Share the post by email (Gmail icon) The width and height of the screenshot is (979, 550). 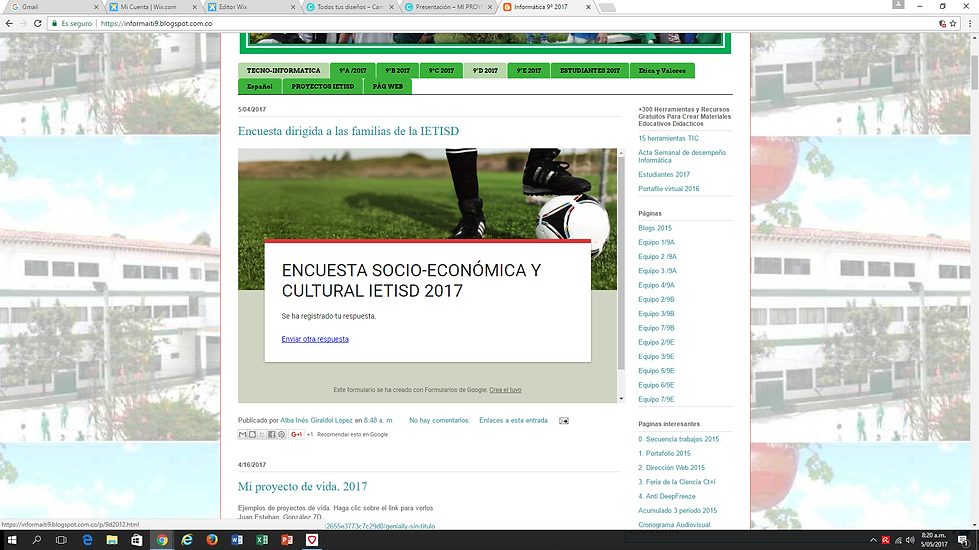click(242, 435)
